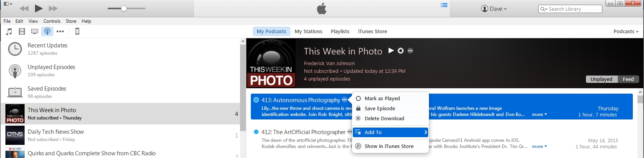This screenshot has height=158, width=644.
Task: Toggle played status of episode 412
Action: pyautogui.click(x=256, y=132)
